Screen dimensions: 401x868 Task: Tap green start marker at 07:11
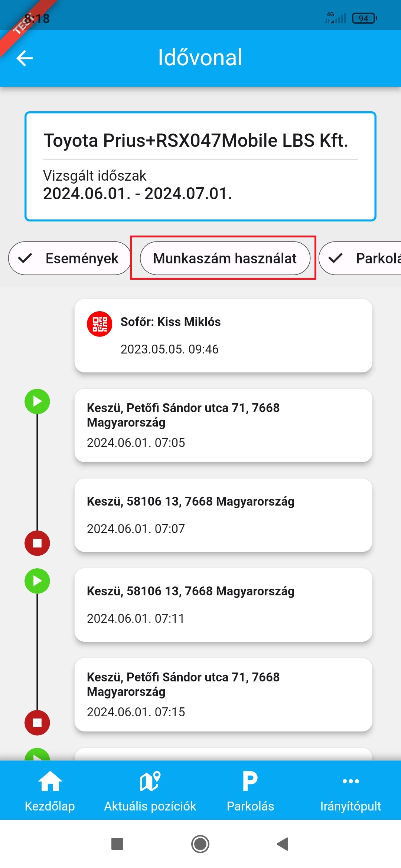pyautogui.click(x=37, y=581)
